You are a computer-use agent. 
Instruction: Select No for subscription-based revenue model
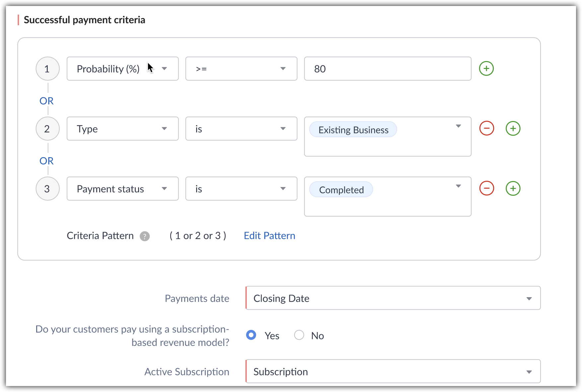[299, 335]
